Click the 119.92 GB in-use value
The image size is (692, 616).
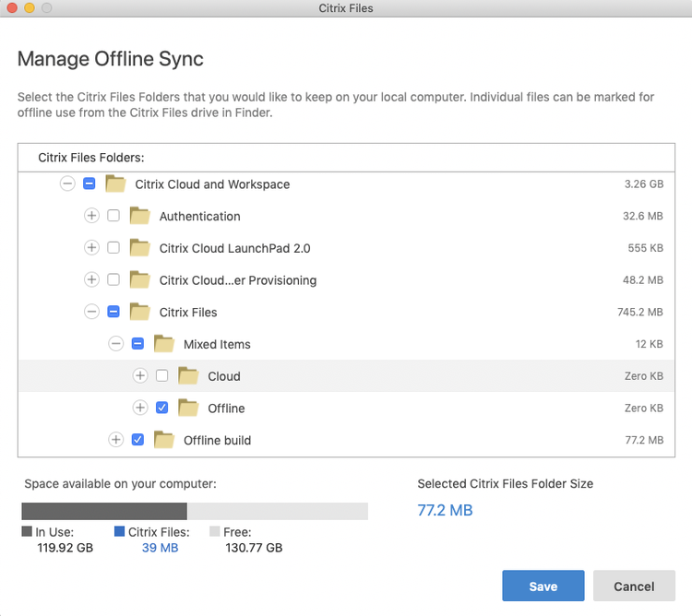click(66, 547)
